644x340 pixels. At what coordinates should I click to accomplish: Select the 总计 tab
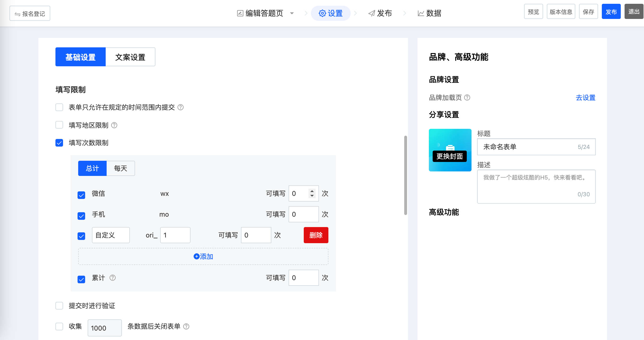pos(92,168)
